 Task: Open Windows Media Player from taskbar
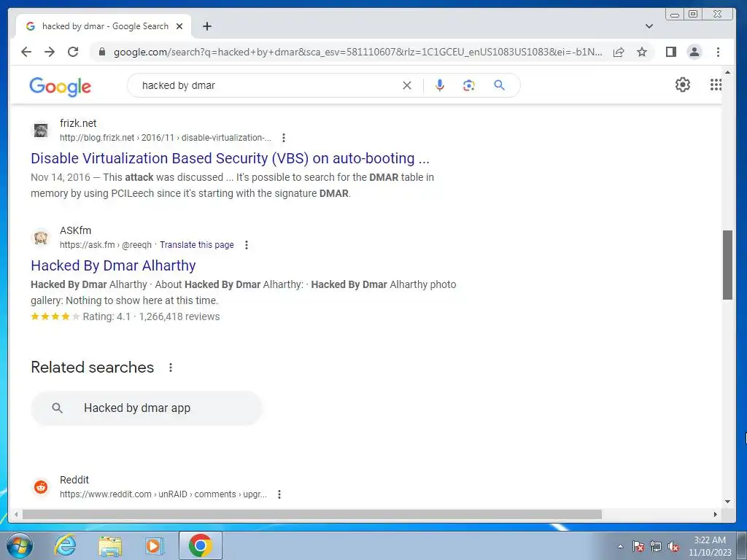[154, 545]
